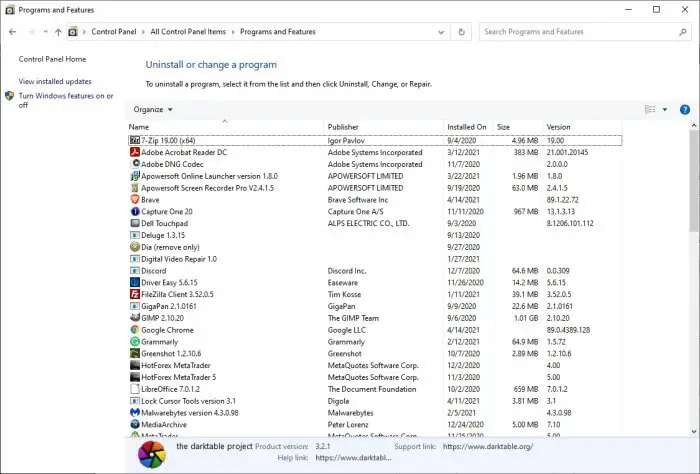Select the HotForex MetaTrader version 4.00 row

375,365
